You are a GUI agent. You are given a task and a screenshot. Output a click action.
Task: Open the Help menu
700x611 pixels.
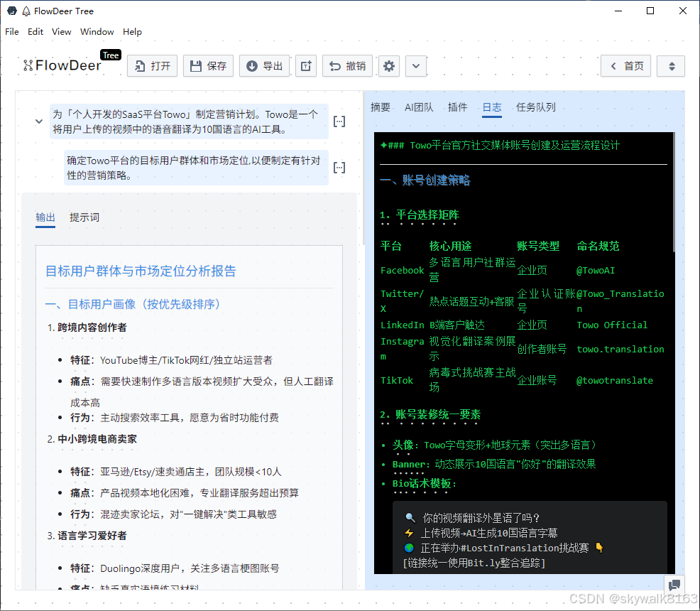[132, 32]
